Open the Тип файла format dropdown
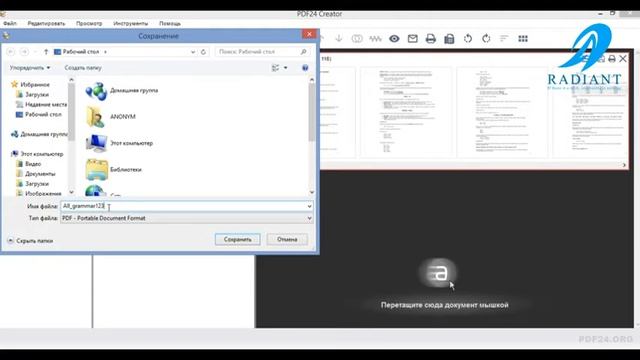The width and height of the screenshot is (640, 360). 309,218
